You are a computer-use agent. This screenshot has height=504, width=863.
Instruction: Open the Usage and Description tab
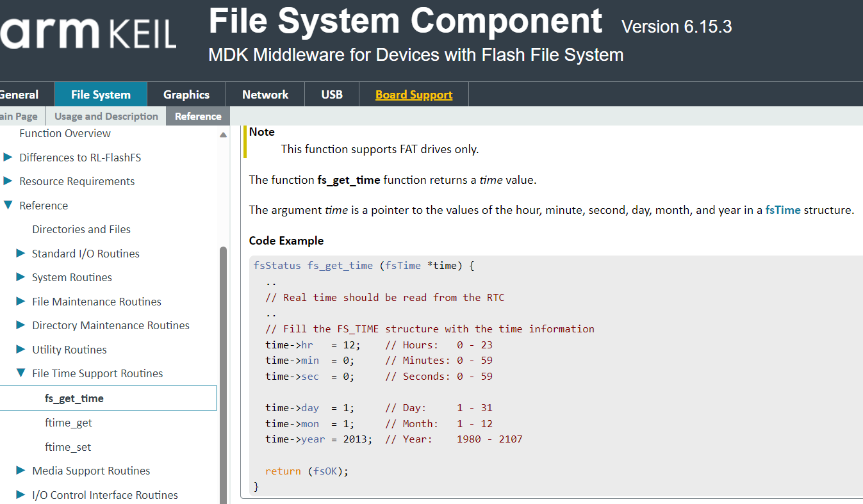pos(106,116)
